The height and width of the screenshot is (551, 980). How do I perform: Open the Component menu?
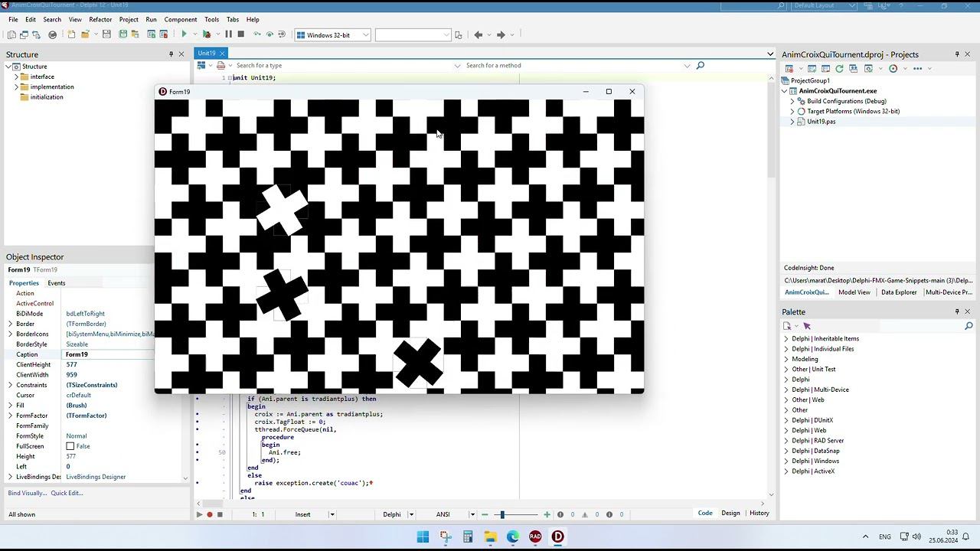(x=181, y=19)
